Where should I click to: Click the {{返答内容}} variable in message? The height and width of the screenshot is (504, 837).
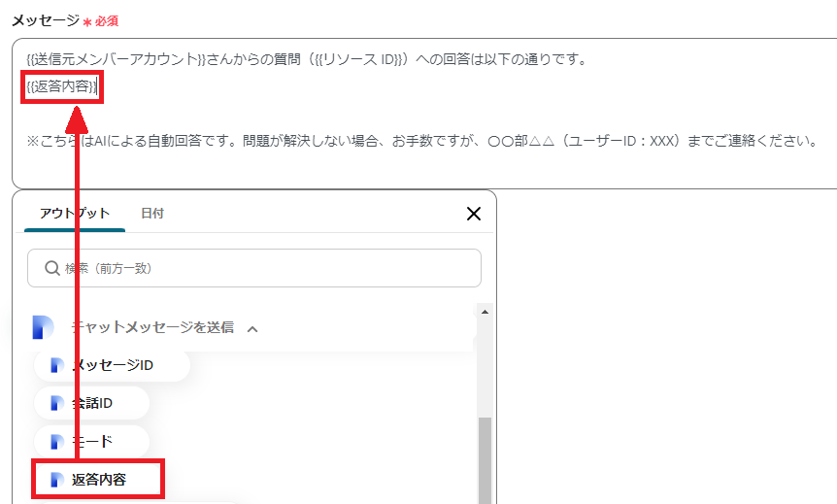point(62,86)
